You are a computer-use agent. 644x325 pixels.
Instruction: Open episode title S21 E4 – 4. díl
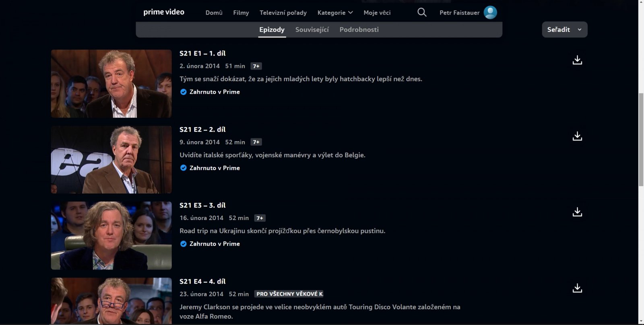[202, 281]
